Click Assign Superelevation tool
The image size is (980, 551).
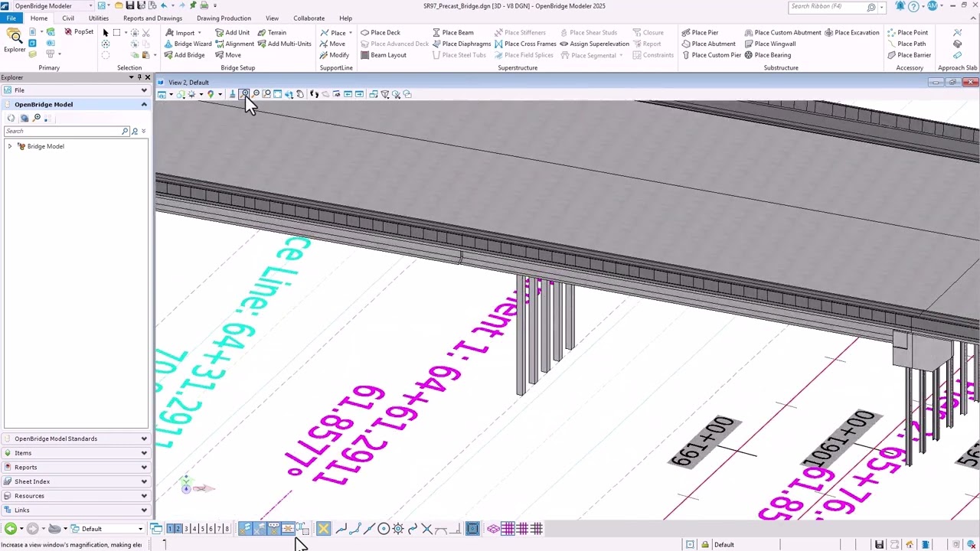click(x=593, y=44)
